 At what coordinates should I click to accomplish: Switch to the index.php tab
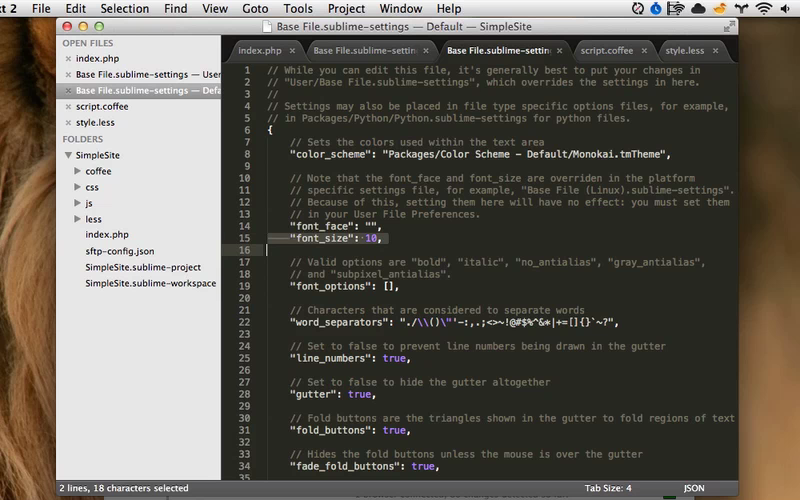point(260,51)
